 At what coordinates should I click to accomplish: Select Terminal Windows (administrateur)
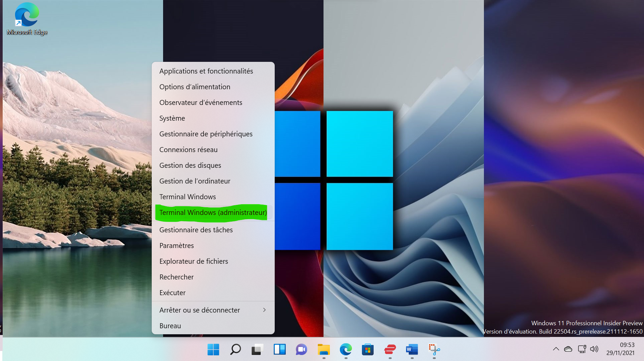213,213
